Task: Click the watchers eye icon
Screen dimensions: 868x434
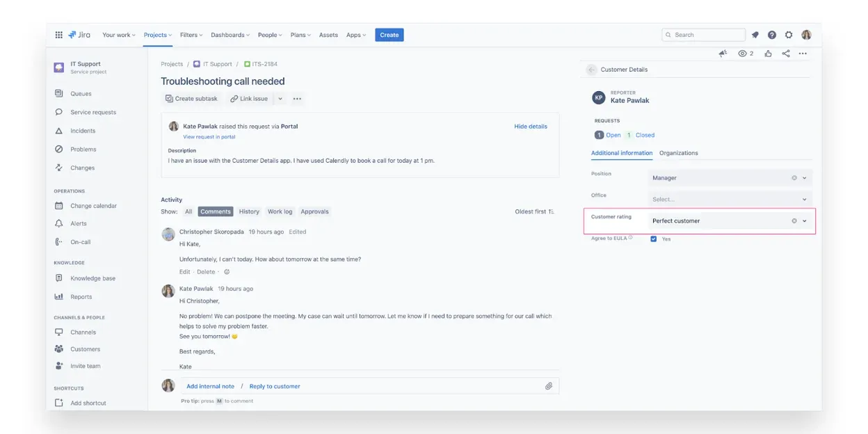Action: 744,53
